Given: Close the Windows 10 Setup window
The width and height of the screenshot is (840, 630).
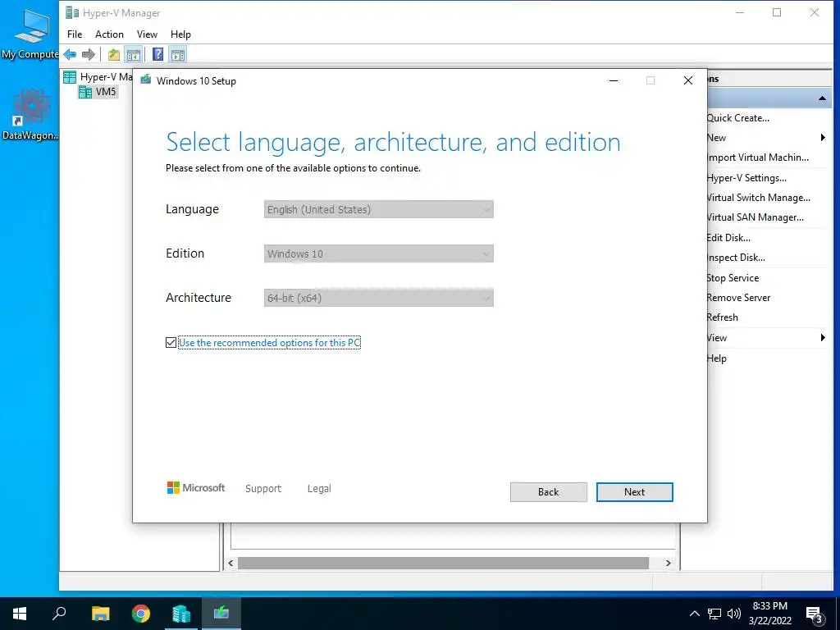Looking at the screenshot, I should pyautogui.click(x=688, y=80).
